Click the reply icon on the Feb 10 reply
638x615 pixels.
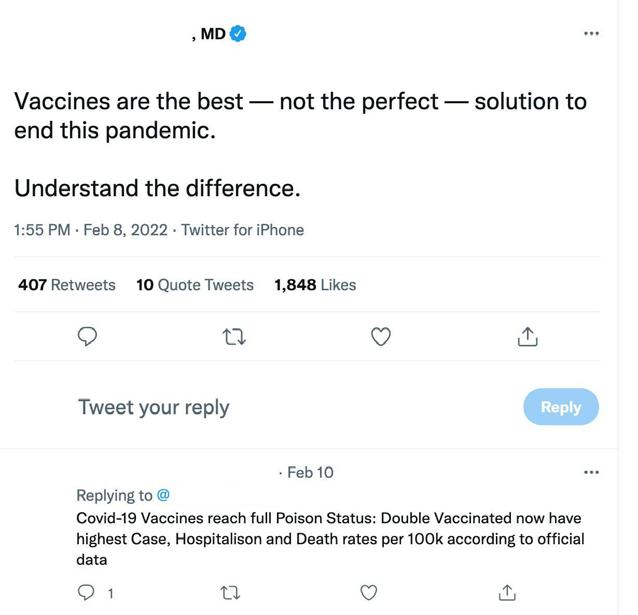point(87,593)
